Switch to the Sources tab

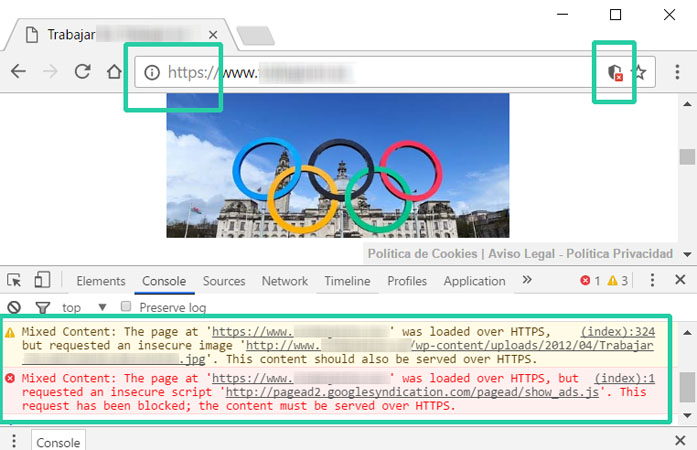224,281
